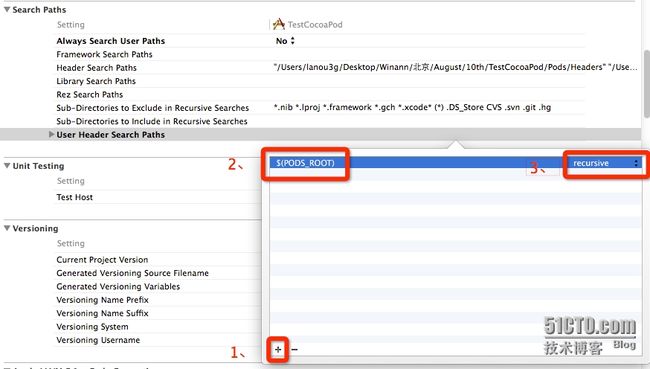Click the Header Search Paths value
Screen dimensions: 650x369
pos(455,67)
